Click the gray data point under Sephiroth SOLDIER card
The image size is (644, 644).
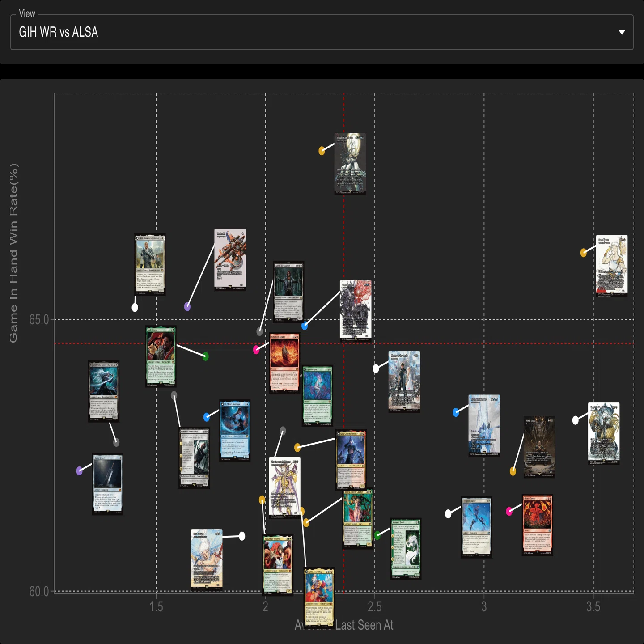click(x=116, y=442)
